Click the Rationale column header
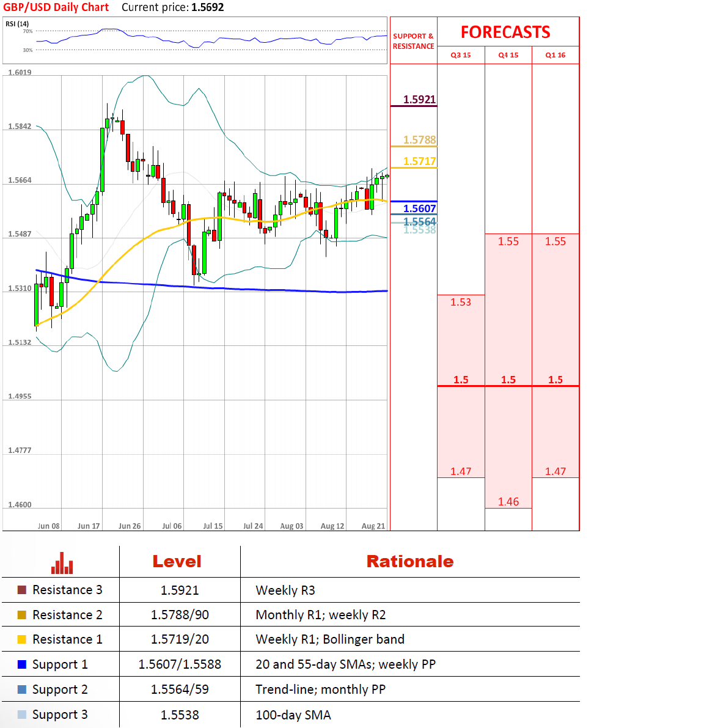 coord(409,561)
